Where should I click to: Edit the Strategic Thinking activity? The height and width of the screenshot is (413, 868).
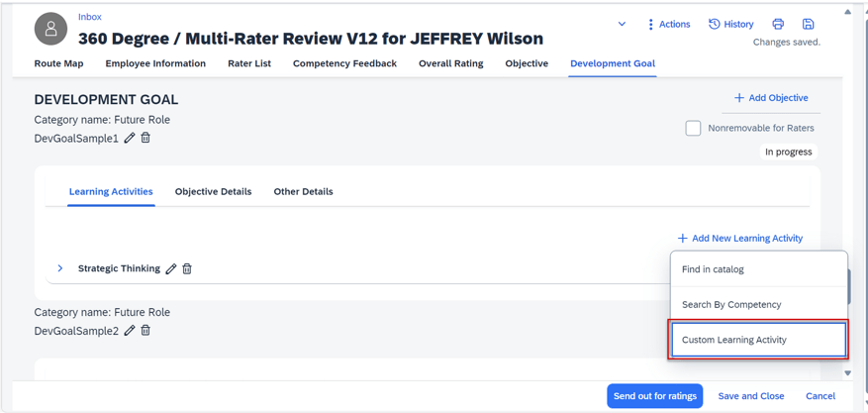point(171,269)
